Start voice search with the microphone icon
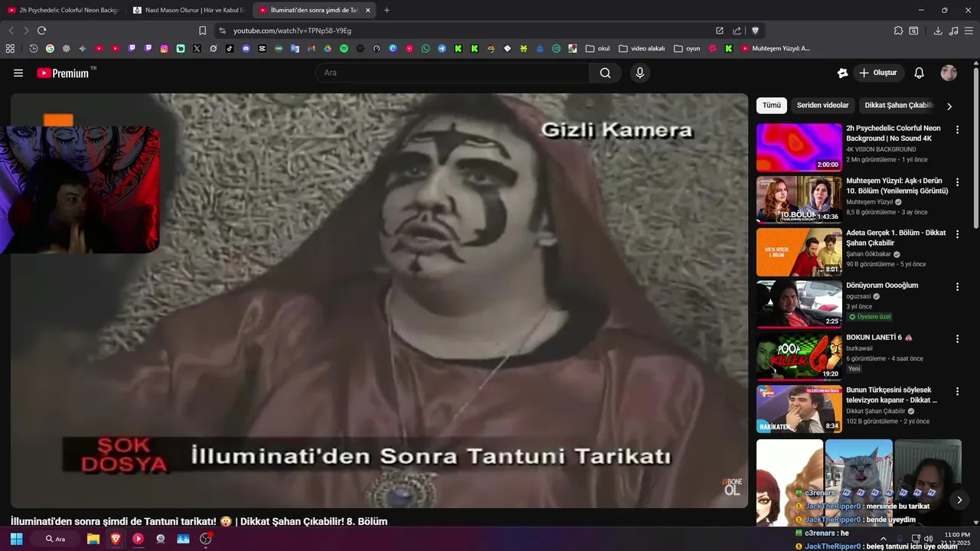980x551 pixels. [640, 73]
